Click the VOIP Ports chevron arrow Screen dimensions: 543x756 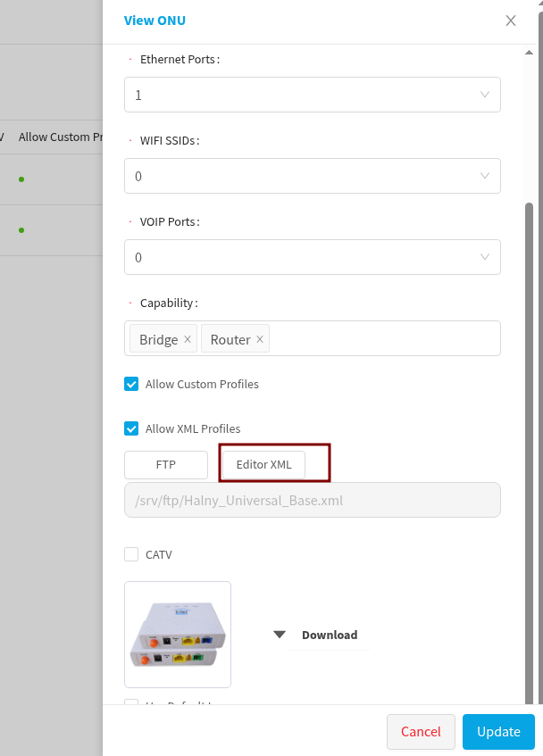click(x=485, y=257)
